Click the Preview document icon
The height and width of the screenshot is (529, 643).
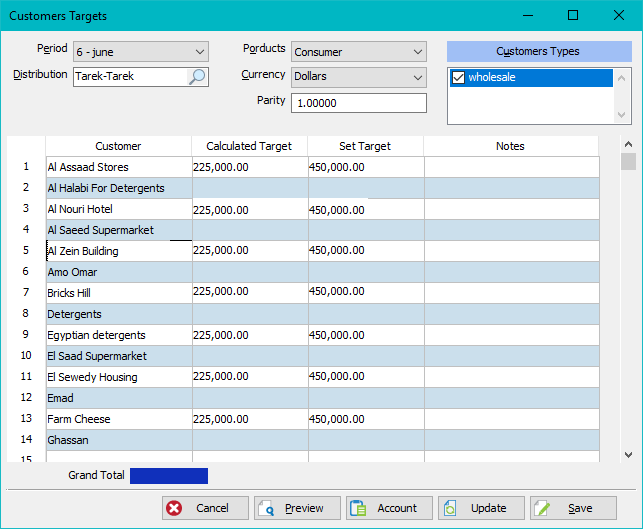click(x=267, y=508)
